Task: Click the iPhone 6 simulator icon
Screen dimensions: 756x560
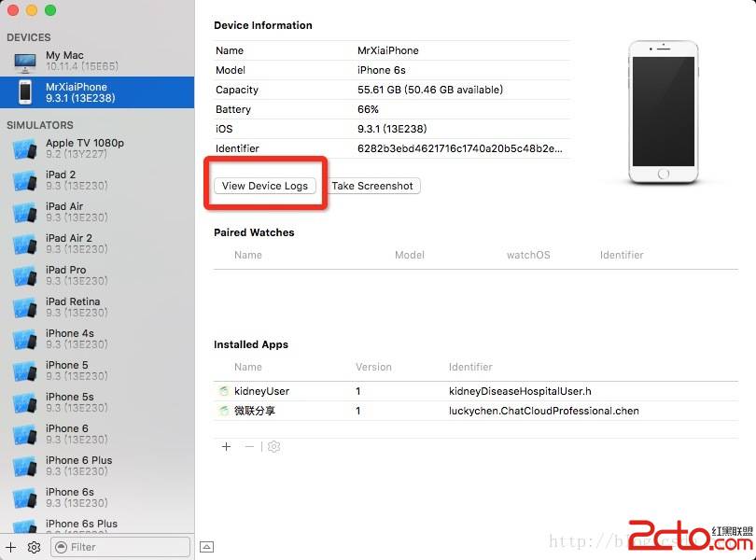Action: [25, 435]
